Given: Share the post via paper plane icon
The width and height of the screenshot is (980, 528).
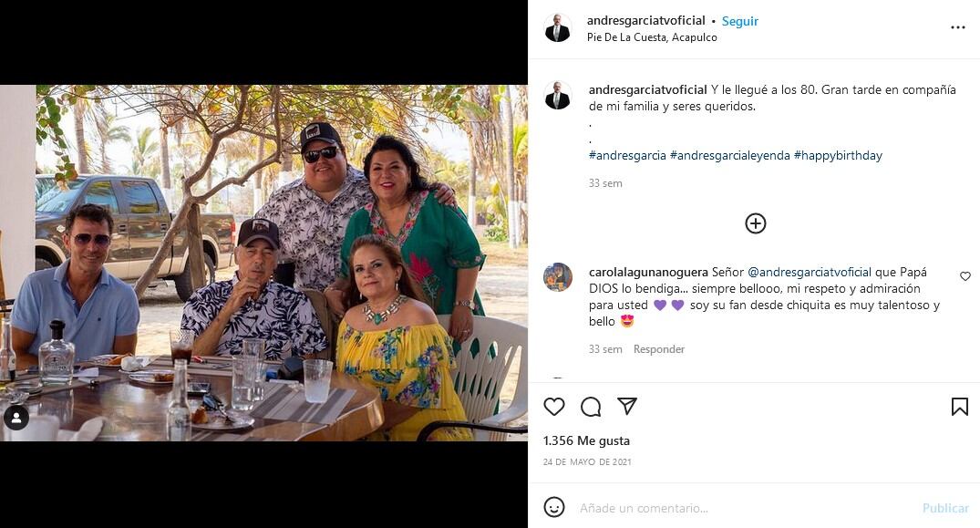Looking at the screenshot, I should 627,406.
